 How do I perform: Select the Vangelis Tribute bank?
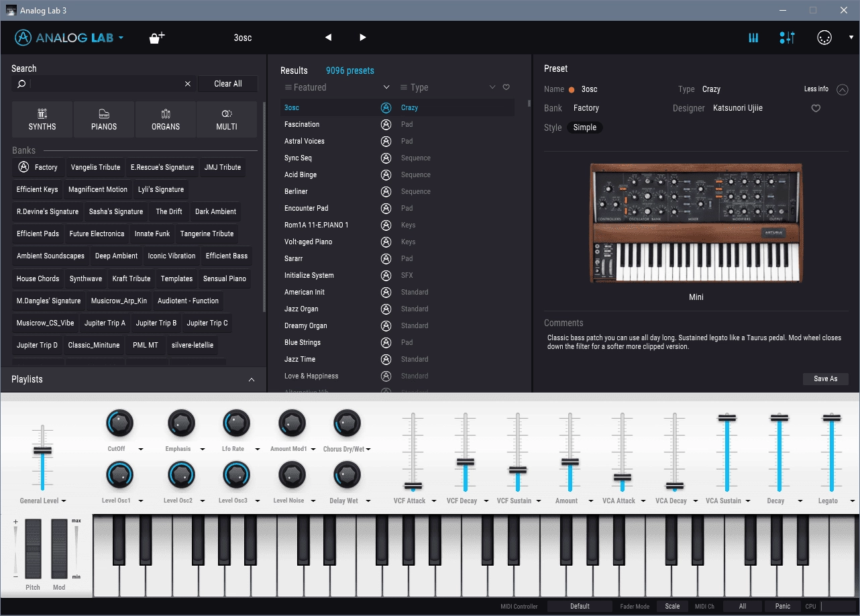click(x=95, y=167)
